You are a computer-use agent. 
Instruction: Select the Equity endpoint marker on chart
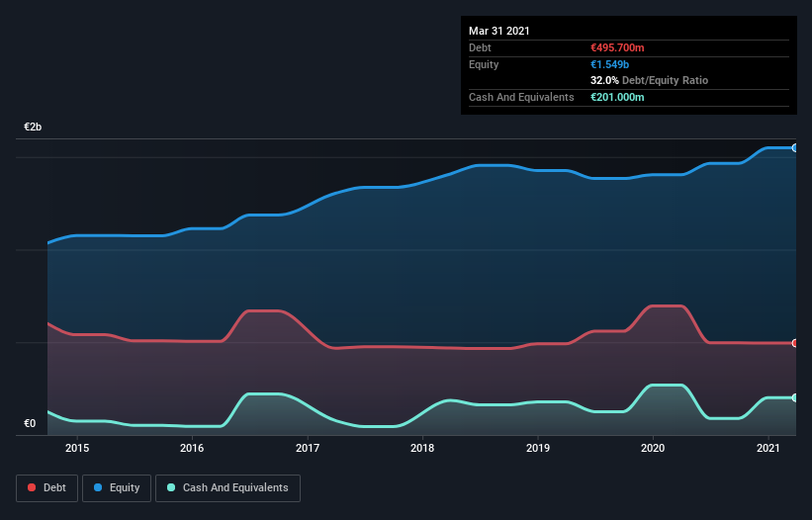coord(794,148)
